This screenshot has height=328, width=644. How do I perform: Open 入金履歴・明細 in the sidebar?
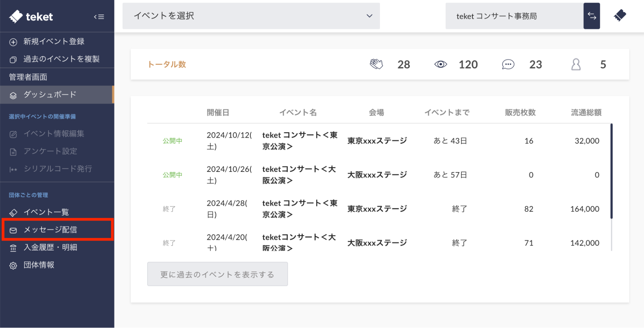click(57, 247)
